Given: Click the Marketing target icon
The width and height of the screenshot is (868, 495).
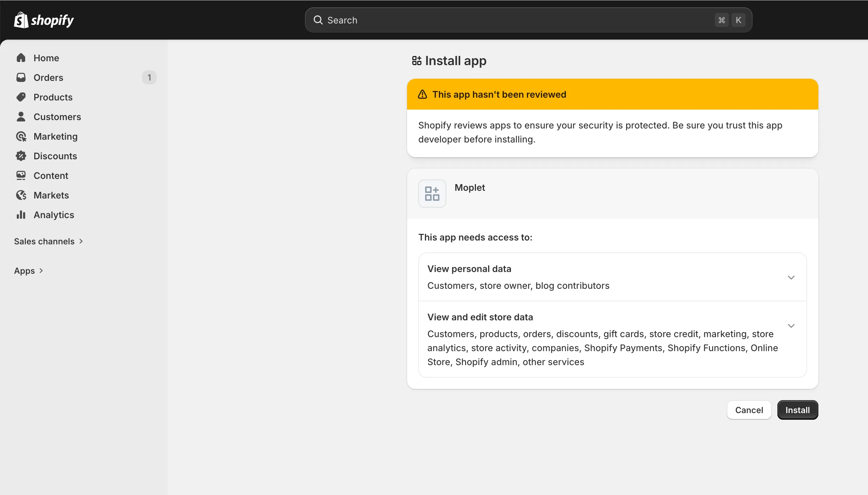Looking at the screenshot, I should [21, 136].
